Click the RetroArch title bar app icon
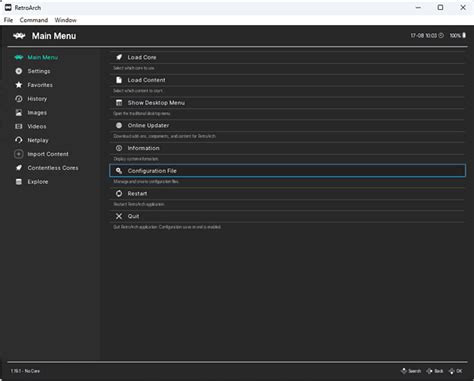This screenshot has width=474, height=381. [8, 7]
